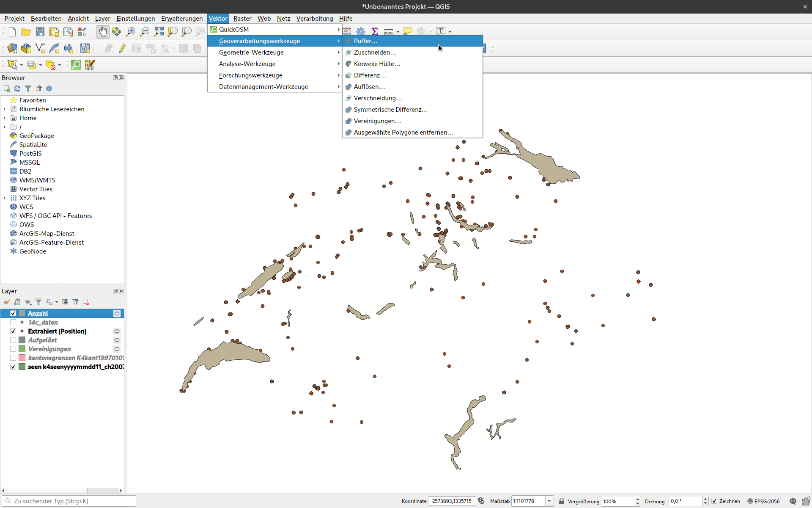Image resolution: width=812 pixels, height=508 pixels.
Task: Click the kantonsgrenzen pink color swatch
Action: pos(22,358)
